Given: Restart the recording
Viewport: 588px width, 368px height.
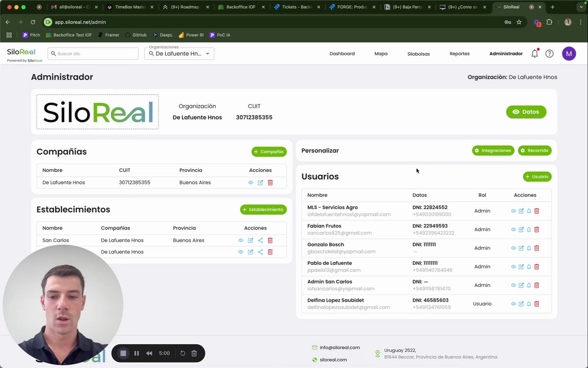Looking at the screenshot, I should click(x=182, y=353).
